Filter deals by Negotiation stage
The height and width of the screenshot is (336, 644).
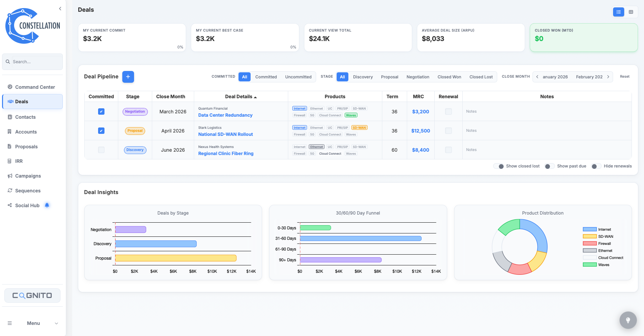point(418,77)
